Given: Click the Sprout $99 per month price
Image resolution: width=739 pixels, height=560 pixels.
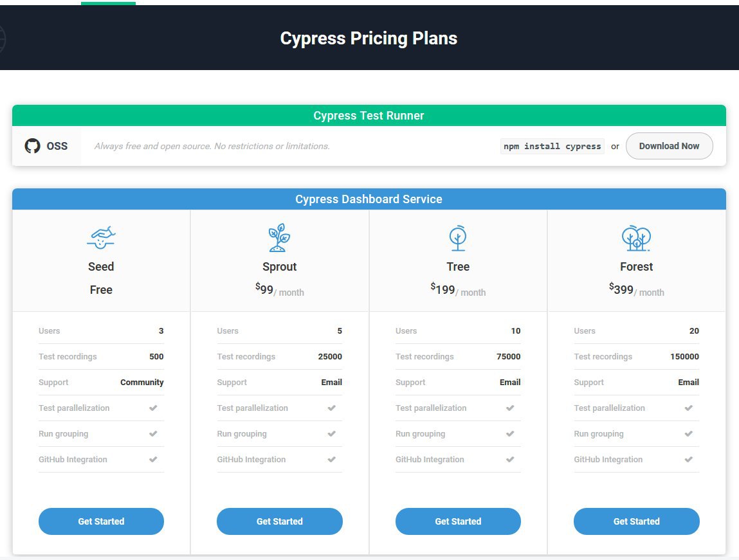Looking at the screenshot, I should click(280, 289).
